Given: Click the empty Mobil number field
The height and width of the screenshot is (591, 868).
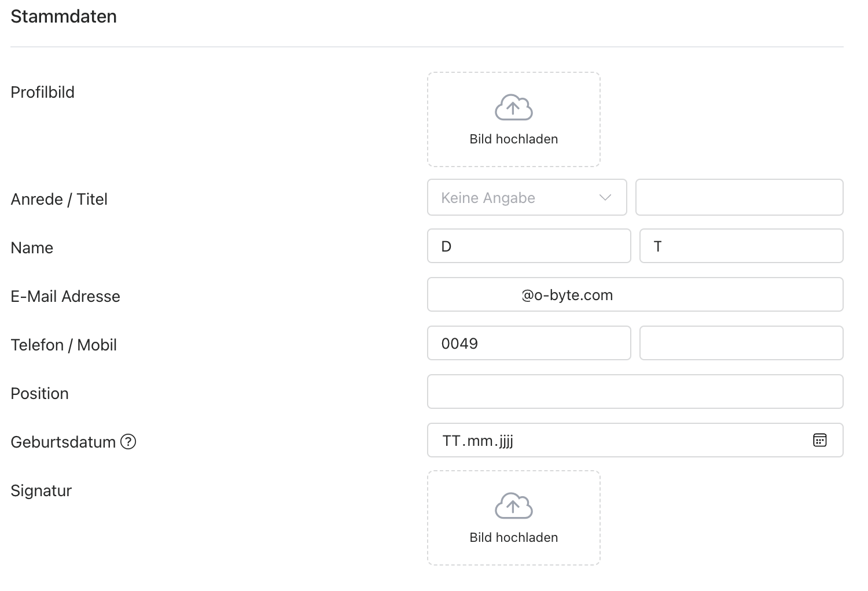Looking at the screenshot, I should (741, 343).
